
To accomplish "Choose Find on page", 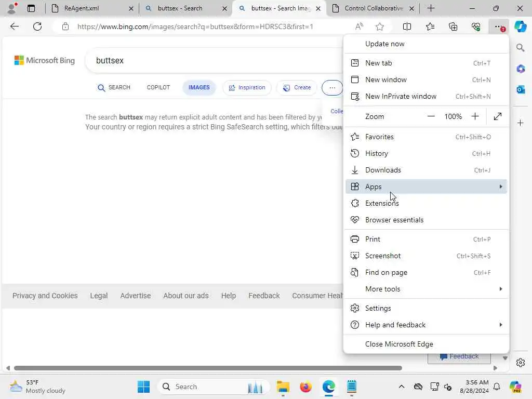I will [x=426, y=272].
